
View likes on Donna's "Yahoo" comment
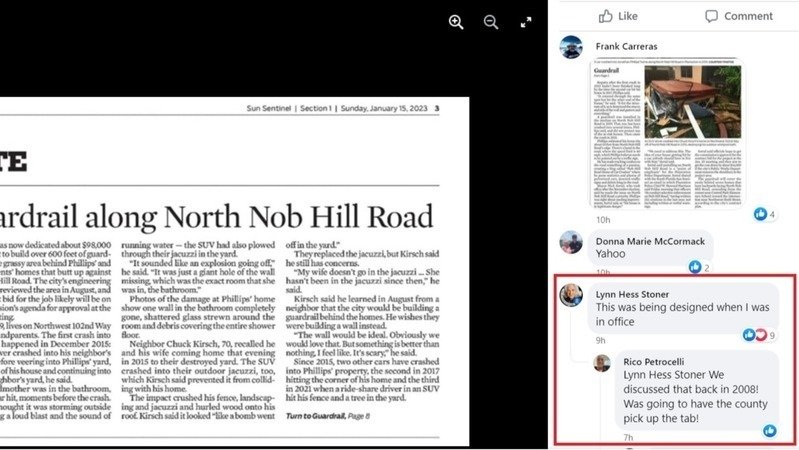click(x=699, y=267)
